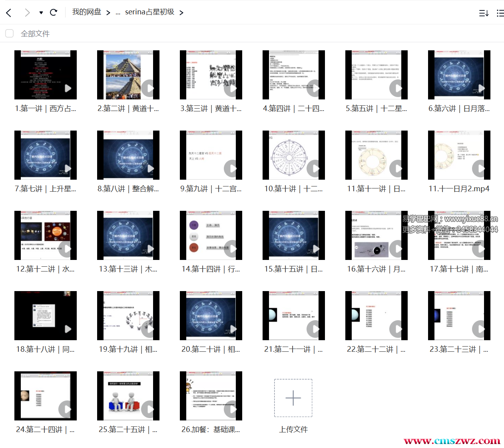Go to 我的网盘 breadcrumb
504x448 pixels.
click(x=86, y=12)
